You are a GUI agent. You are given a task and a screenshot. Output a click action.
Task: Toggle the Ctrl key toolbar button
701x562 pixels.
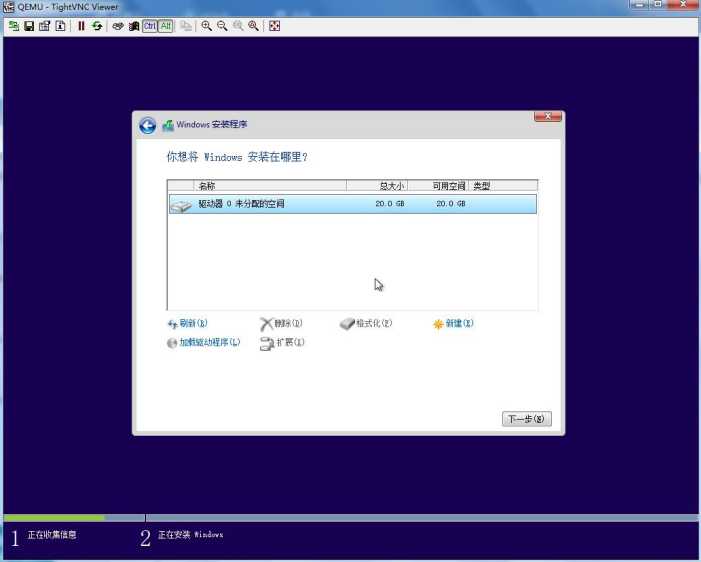[x=150, y=26]
